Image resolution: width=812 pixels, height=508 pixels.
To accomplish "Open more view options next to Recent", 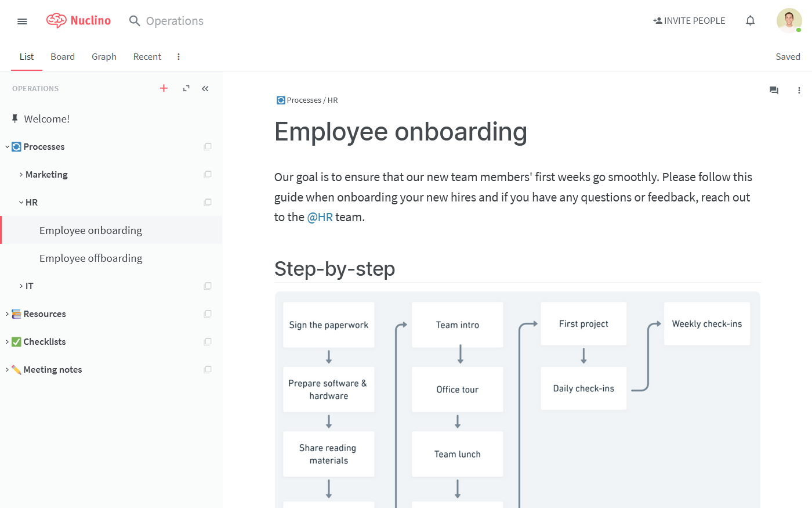I will tap(179, 57).
